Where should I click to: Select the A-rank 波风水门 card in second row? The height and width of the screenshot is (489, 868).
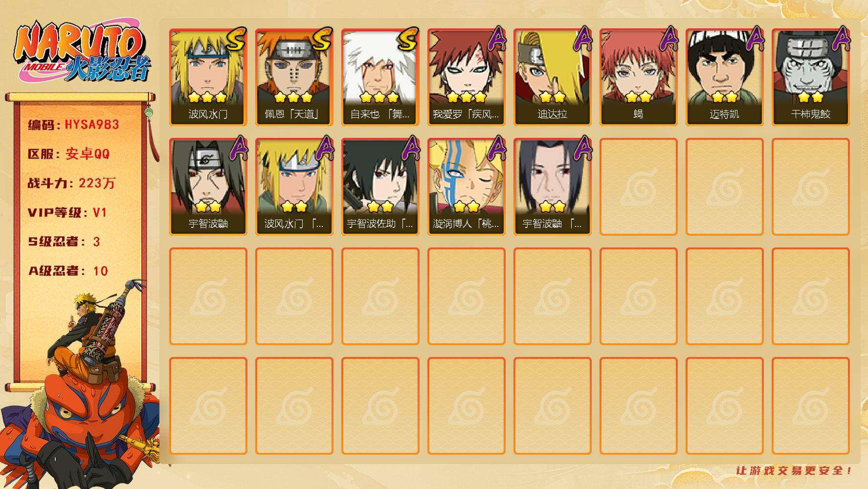[x=294, y=187]
